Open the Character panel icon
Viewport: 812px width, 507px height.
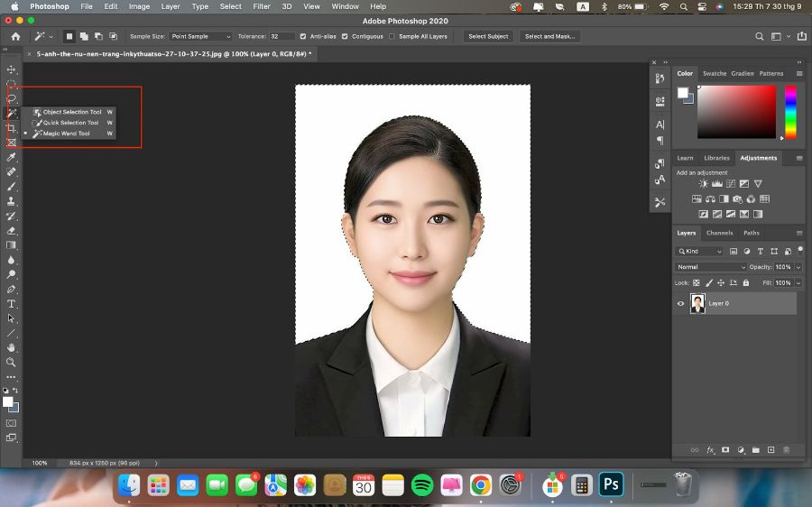(x=660, y=124)
